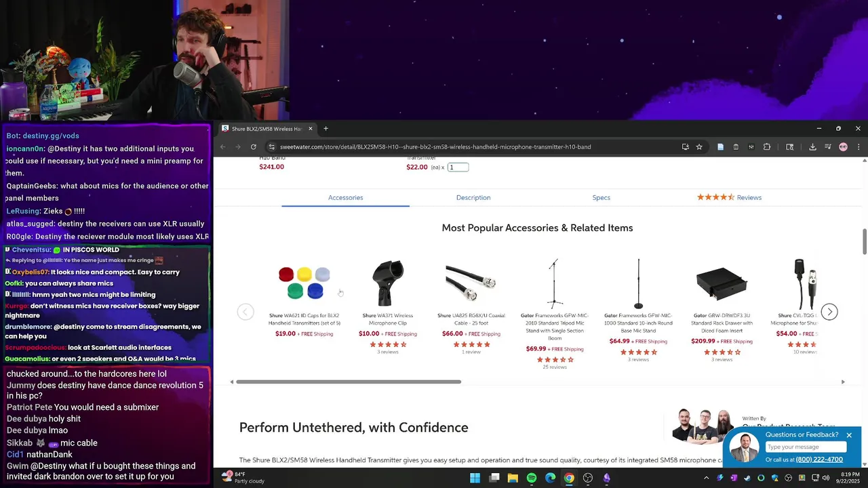Open Spotify from the taskbar
Viewport: 868px width, 488px height.
[x=532, y=478]
